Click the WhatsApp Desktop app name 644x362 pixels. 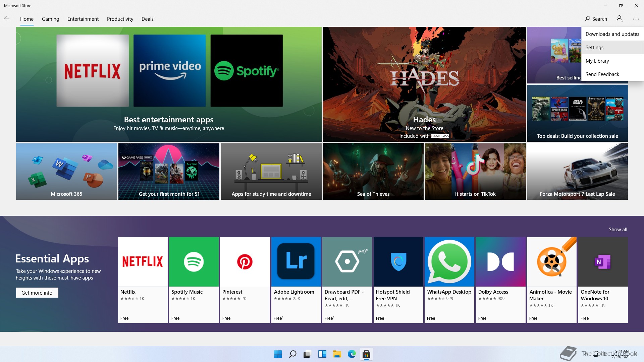pyautogui.click(x=449, y=292)
